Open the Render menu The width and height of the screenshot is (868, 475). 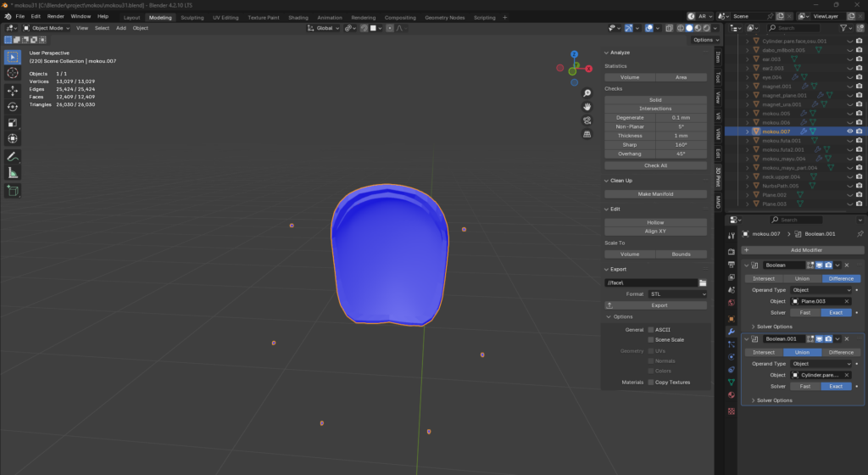55,16
